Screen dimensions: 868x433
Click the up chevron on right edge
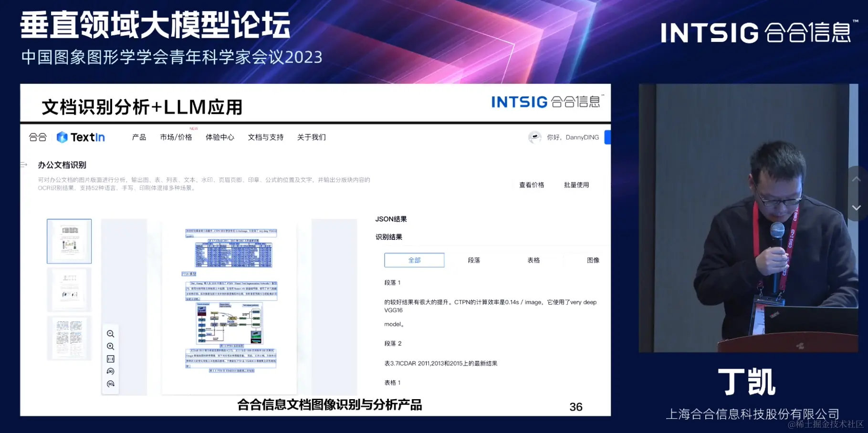pos(857,179)
